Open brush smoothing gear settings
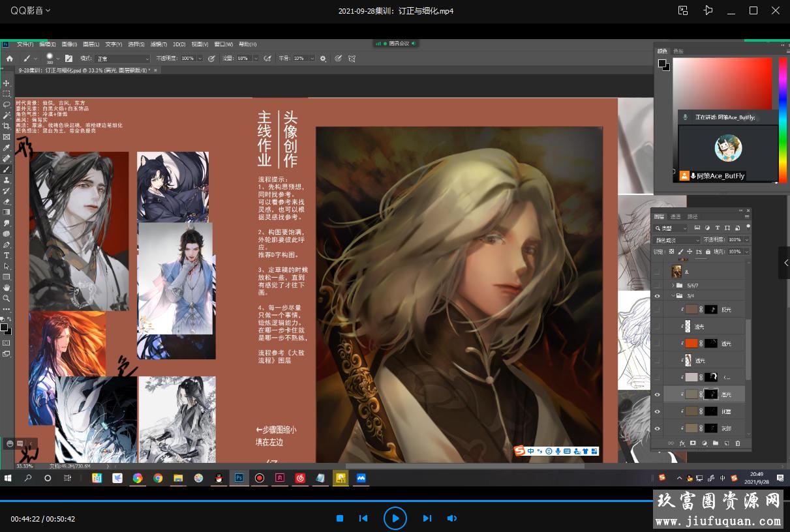Viewport: 790px width, 532px height. pyautogui.click(x=322, y=59)
